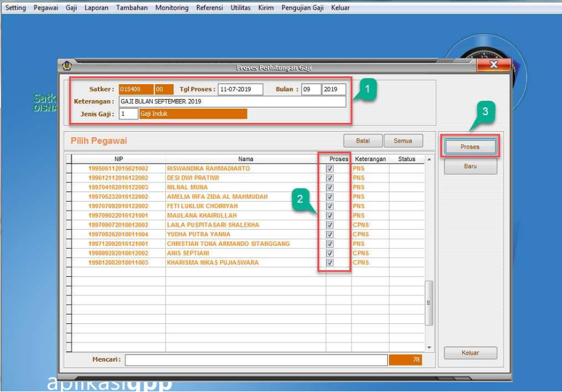Toggle Proses checkbox for ANIS SEPTIANI
Screen dimensions: 562x392
[x=330, y=253]
